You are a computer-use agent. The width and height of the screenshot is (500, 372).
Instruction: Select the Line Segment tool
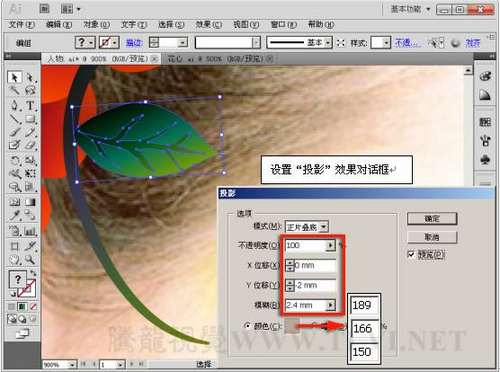14,119
